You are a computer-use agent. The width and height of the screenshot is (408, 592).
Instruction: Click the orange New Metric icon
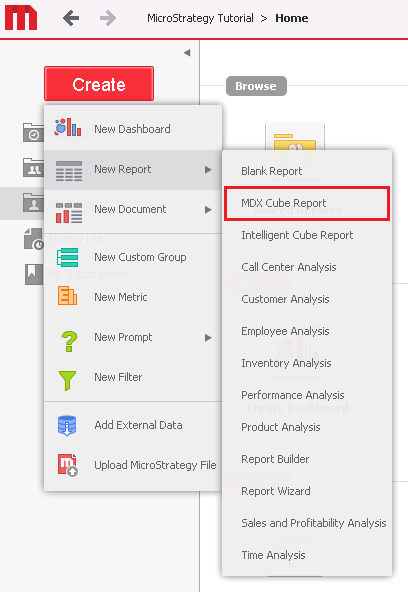[67, 296]
